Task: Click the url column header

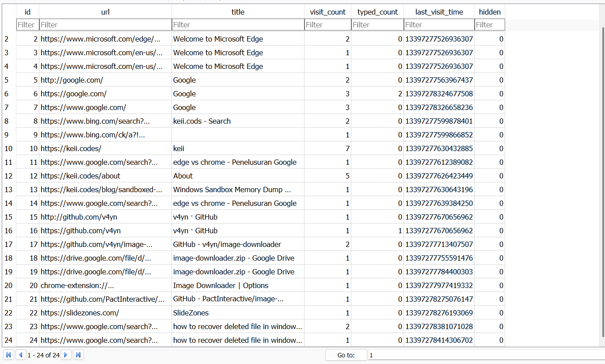Action: pos(105,12)
